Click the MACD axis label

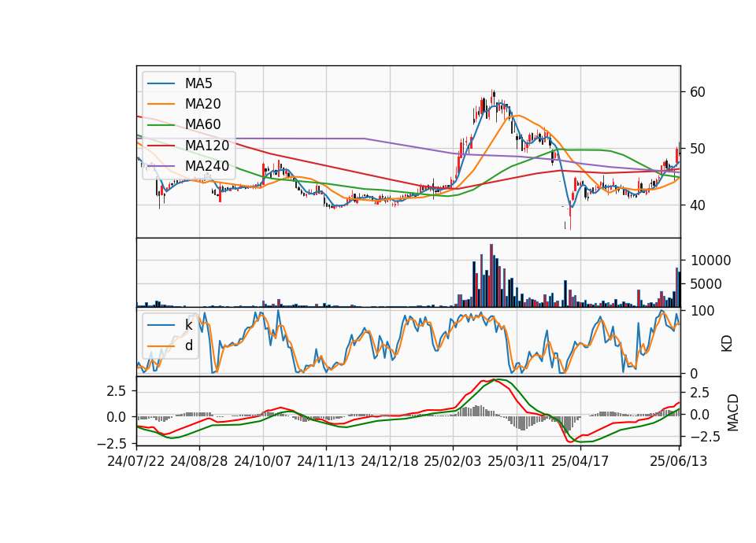733,412
